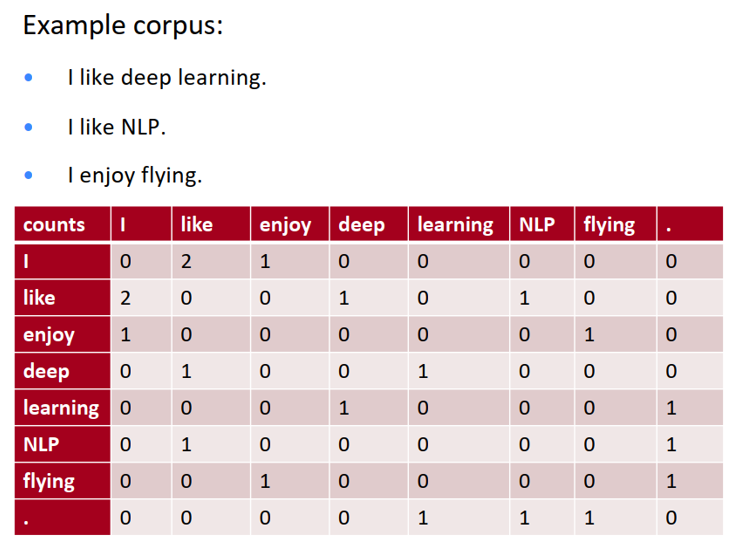Select the 'enjoy' column header
The width and height of the screenshot is (736, 544).
tap(285, 225)
